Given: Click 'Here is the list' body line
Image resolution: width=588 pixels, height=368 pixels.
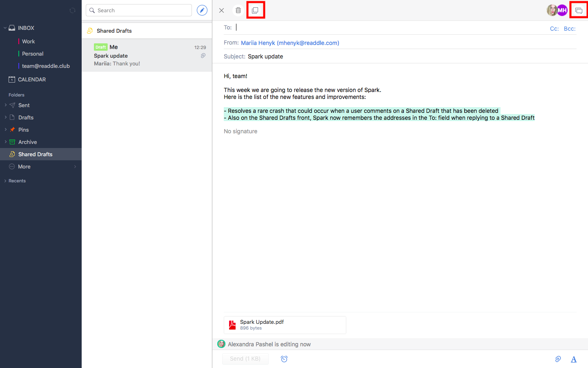Looking at the screenshot, I should pos(295,97).
